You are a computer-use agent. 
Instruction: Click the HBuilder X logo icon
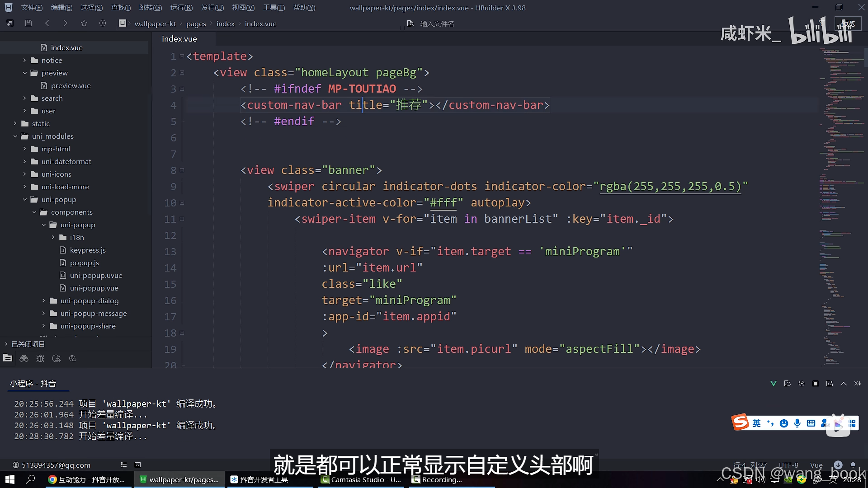[9, 8]
